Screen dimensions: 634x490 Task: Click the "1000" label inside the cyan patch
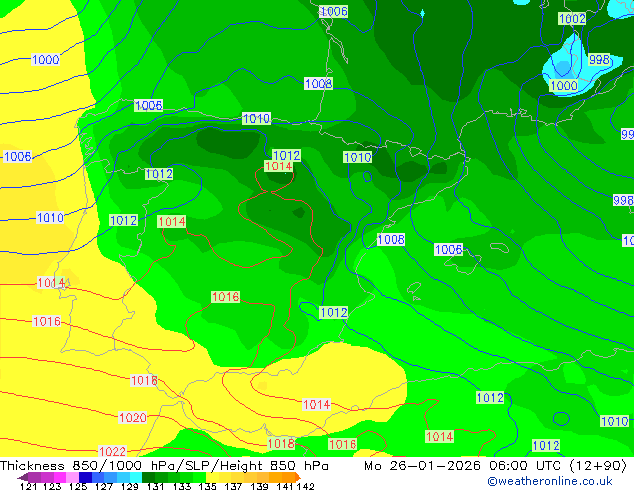(x=564, y=85)
